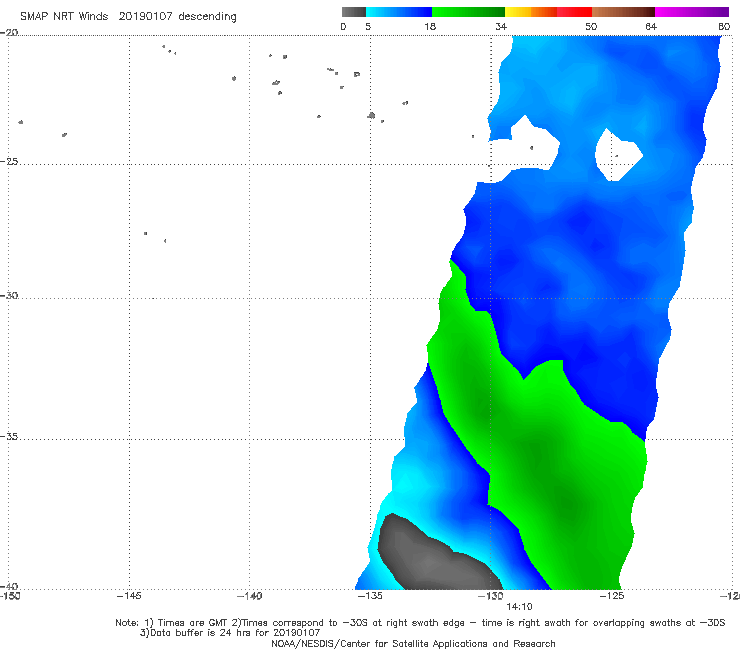Click the yellow-orange colorbar segment after 34
Screen dimensions: 740x650
(531, 12)
